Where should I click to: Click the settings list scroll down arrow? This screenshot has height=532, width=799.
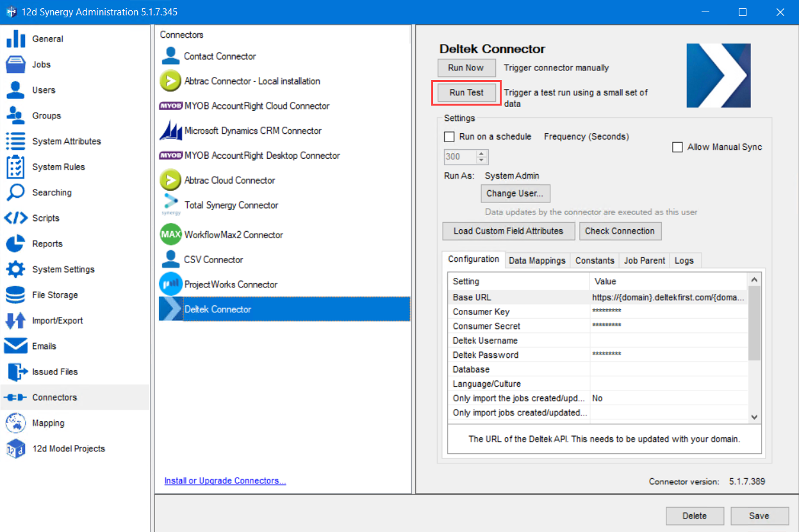click(x=754, y=416)
